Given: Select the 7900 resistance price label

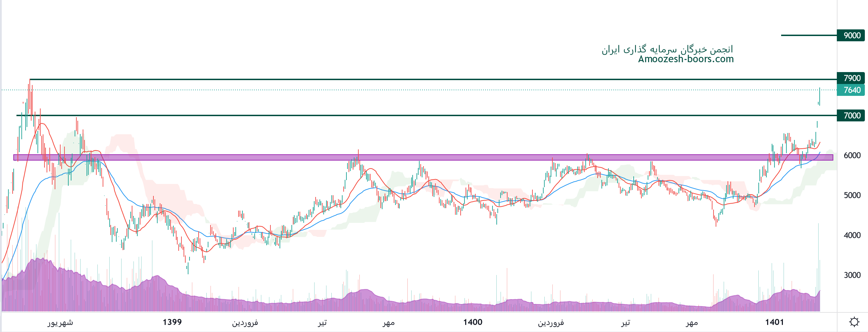Looking at the screenshot, I should point(852,78).
